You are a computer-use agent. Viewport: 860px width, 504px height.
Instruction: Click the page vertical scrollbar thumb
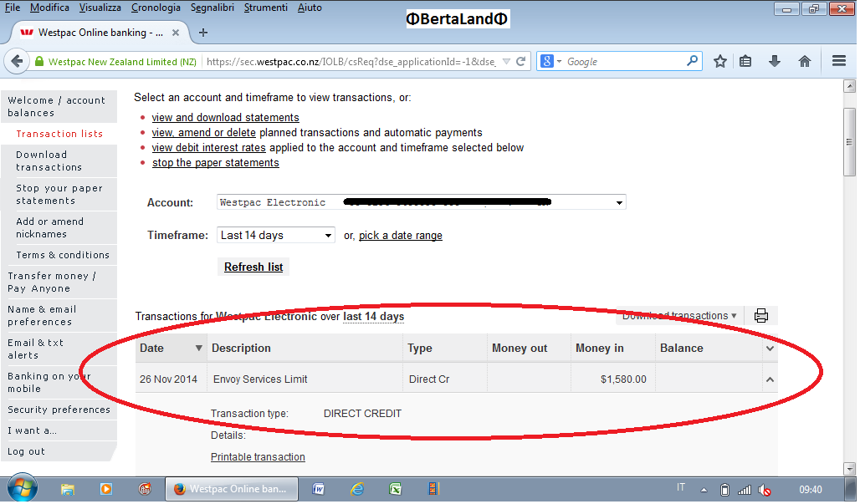click(x=850, y=142)
